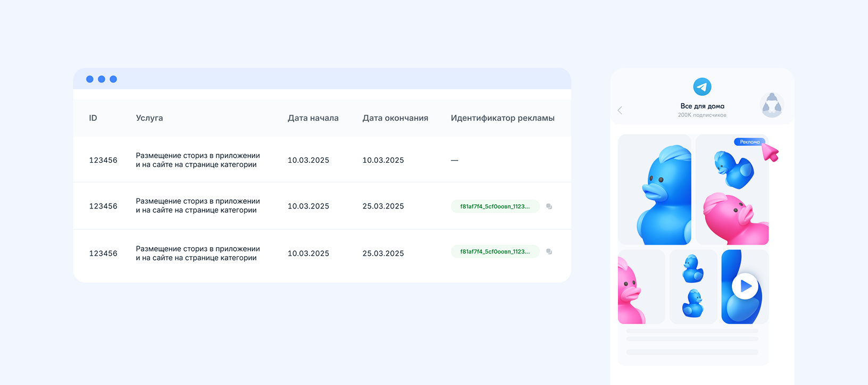Select the green identifier tag in the second row
Image resolution: width=868 pixels, height=385 pixels.
[x=495, y=206]
